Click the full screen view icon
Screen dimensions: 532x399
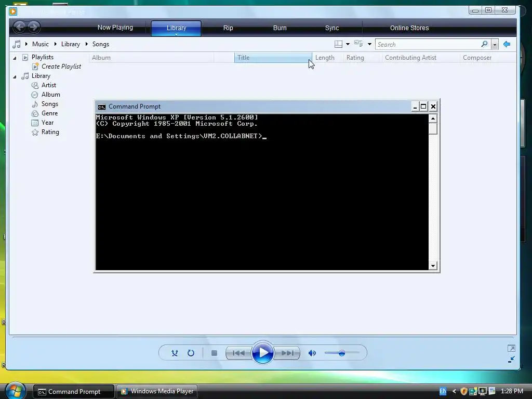point(511,349)
